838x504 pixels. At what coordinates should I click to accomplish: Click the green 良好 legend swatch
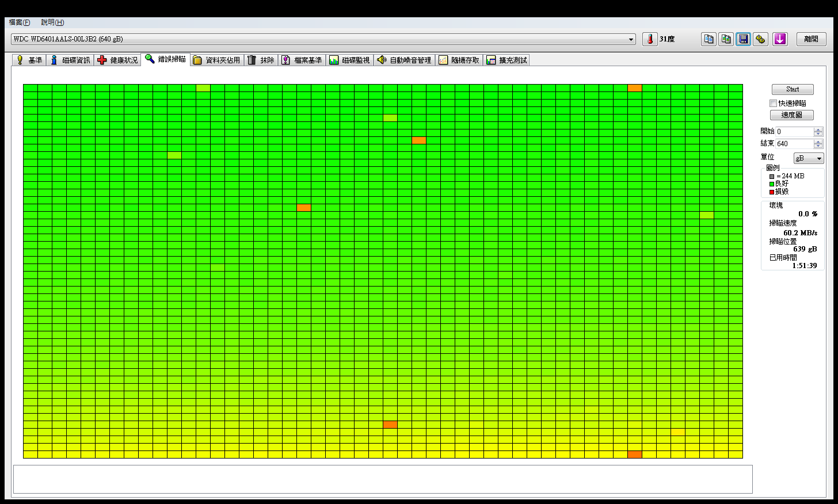point(772,184)
